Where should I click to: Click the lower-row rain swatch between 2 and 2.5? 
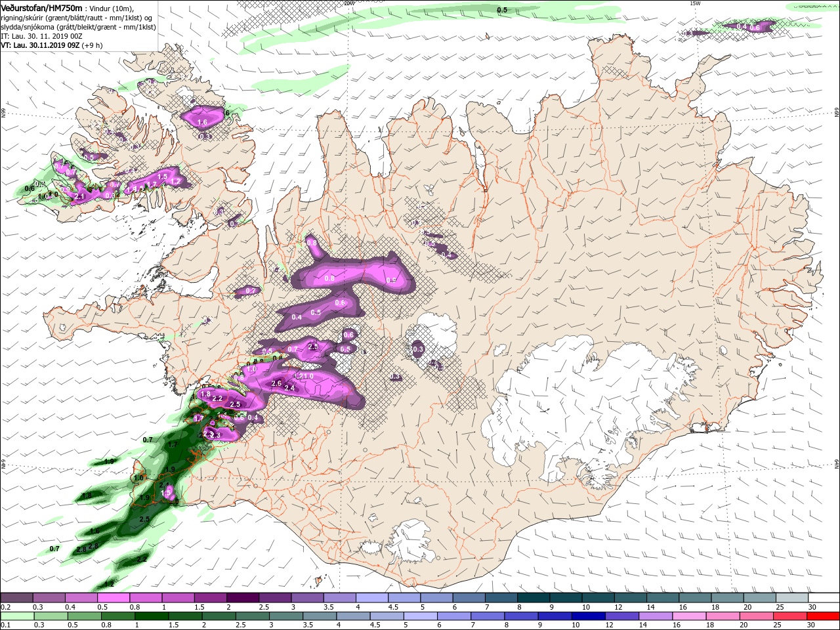pos(218,616)
